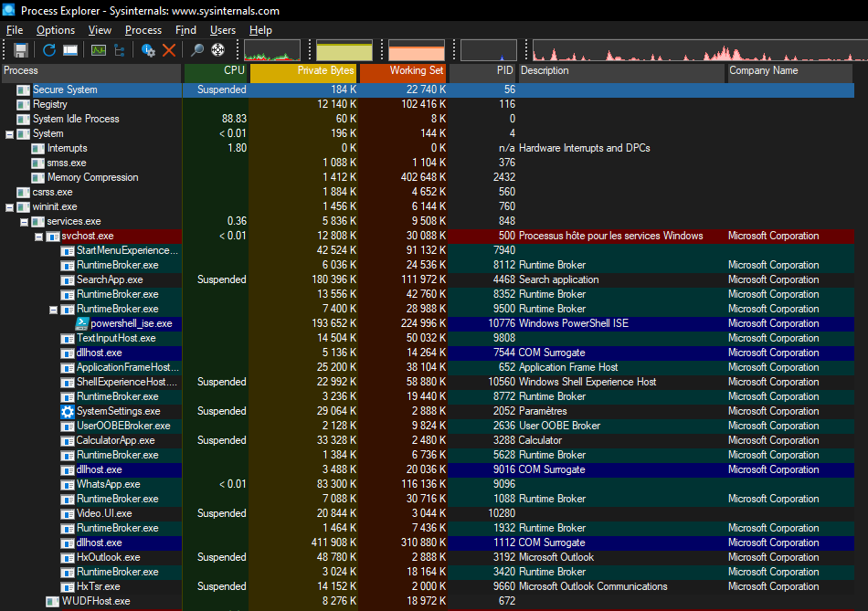Click the CPU usage mini graph
This screenshot has height=611, width=868.
pyautogui.click(x=271, y=50)
